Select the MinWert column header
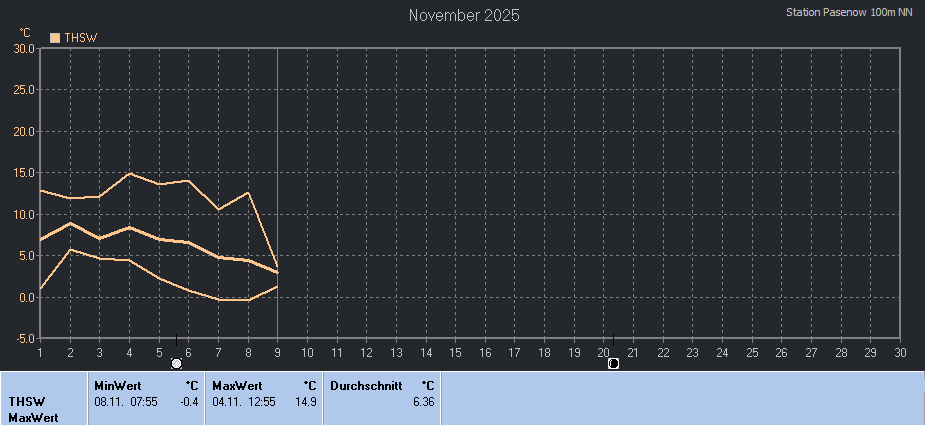 tap(117, 385)
